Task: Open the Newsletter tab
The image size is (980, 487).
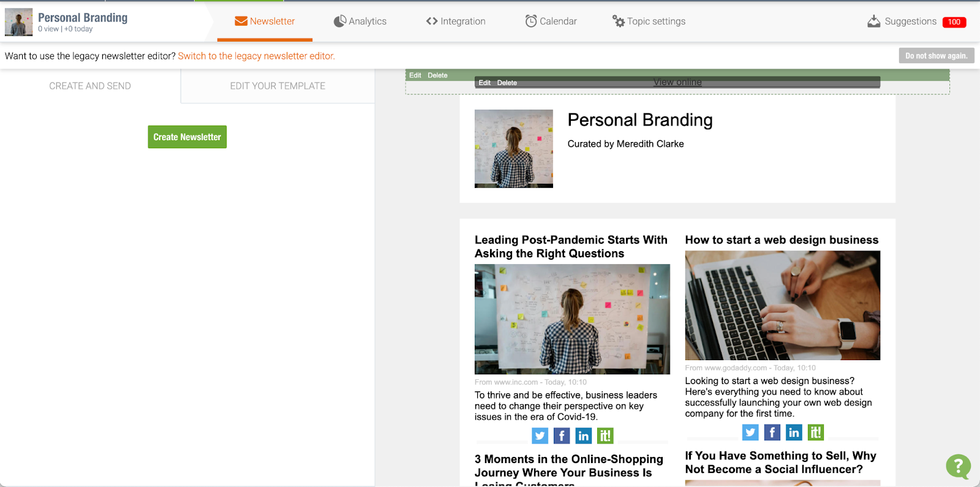Action: coord(265,21)
